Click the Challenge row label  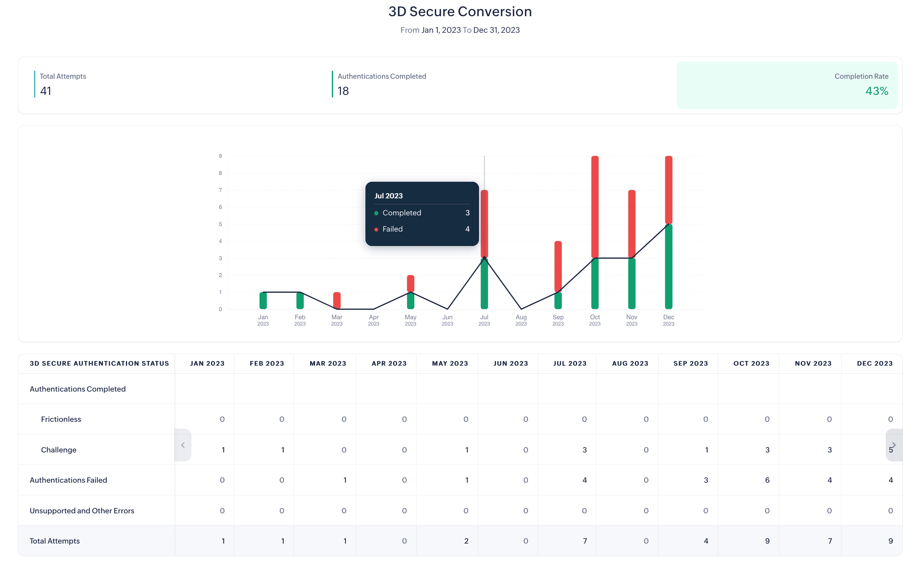click(x=59, y=450)
